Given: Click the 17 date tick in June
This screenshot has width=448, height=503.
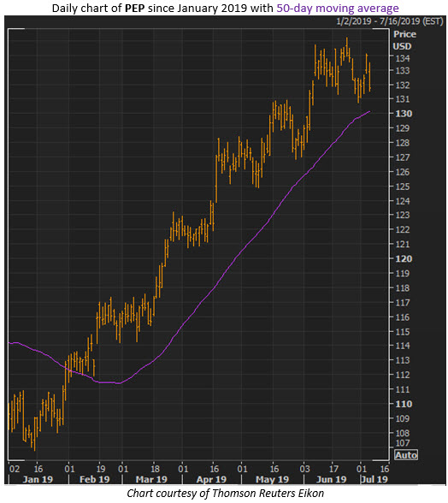Looking at the screenshot, I should [x=333, y=469].
